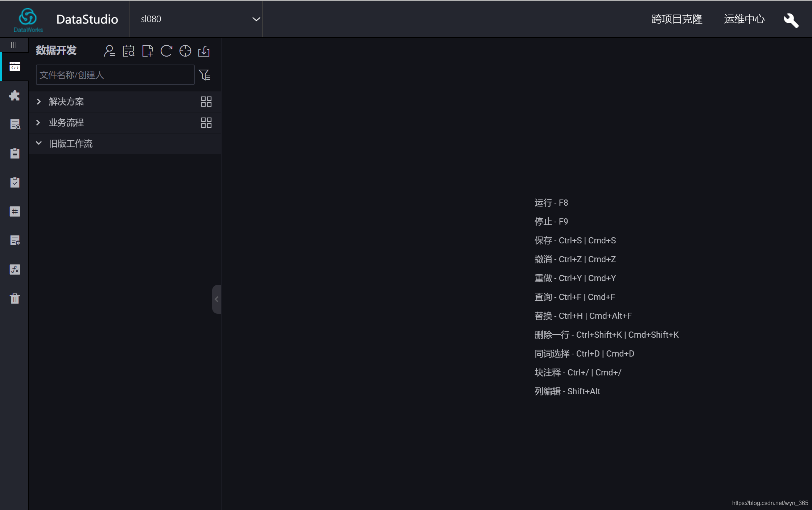The width and height of the screenshot is (812, 510).
Task: Click the locate crosshair icon
Action: click(185, 51)
